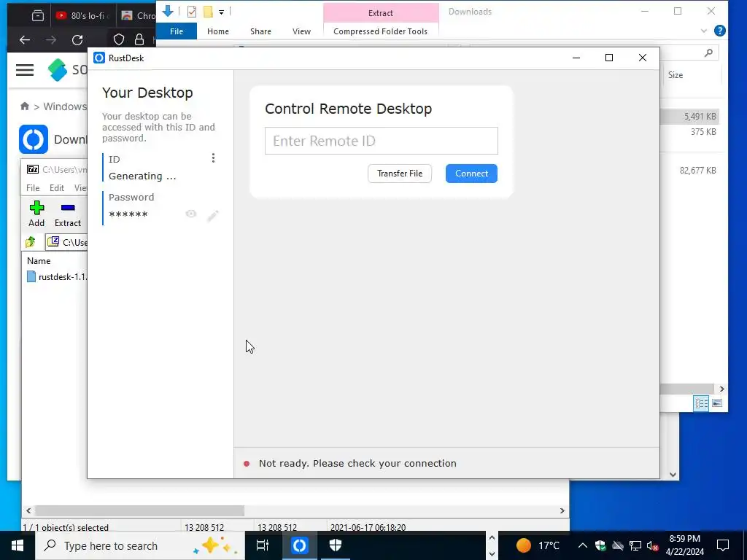Click the Explorer search magnifier icon
747x560 pixels.
point(708,52)
